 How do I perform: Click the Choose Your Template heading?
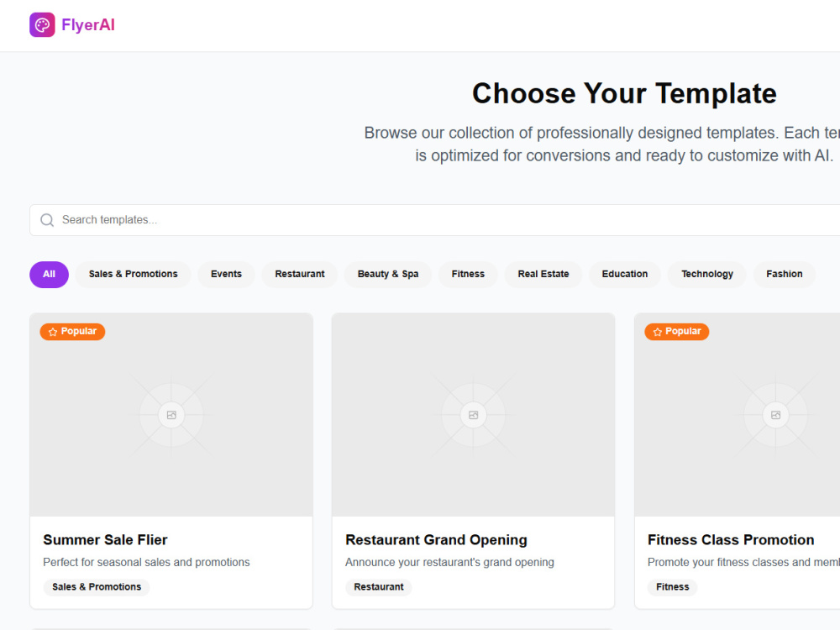point(624,94)
